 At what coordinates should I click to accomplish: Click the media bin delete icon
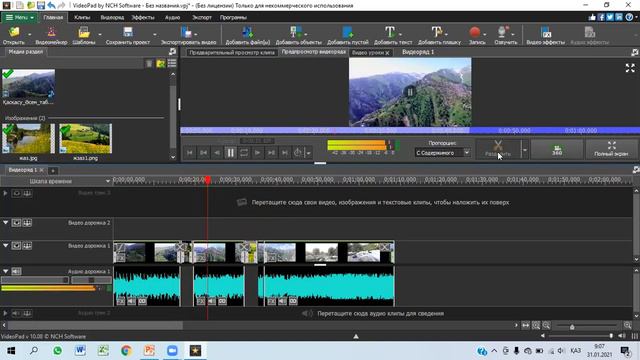[149, 64]
